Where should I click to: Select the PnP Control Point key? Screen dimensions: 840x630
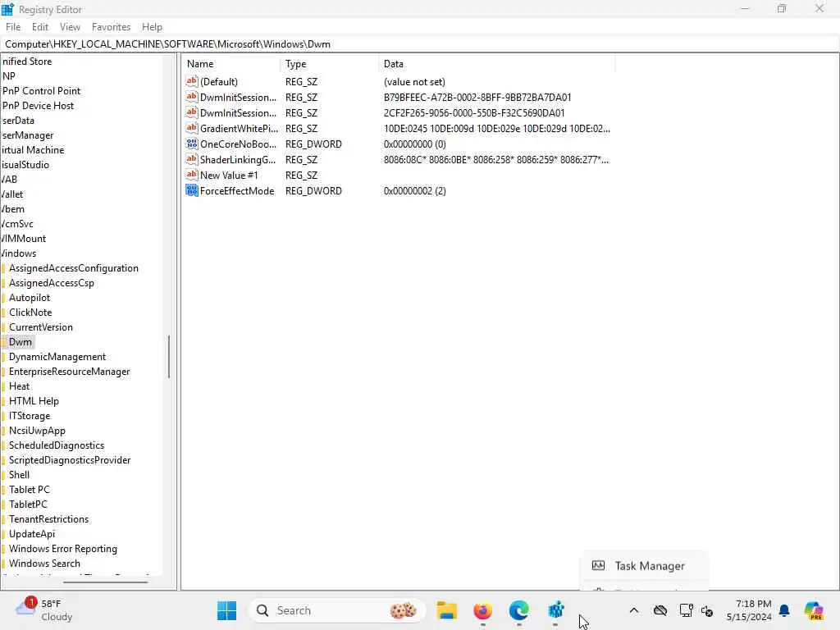click(x=41, y=91)
